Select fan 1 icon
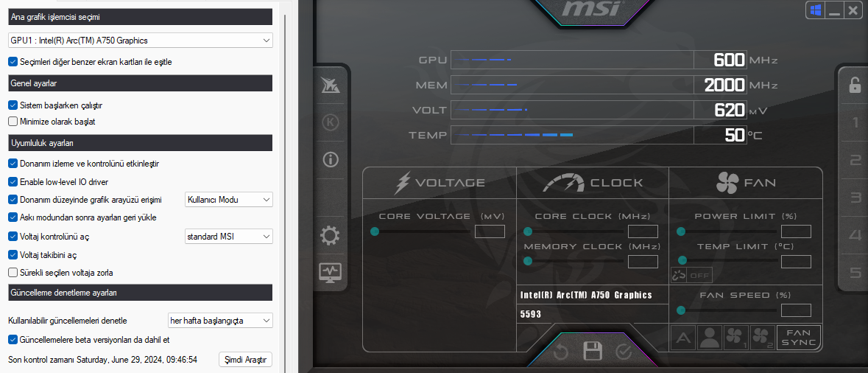This screenshot has height=373, width=868. [735, 338]
